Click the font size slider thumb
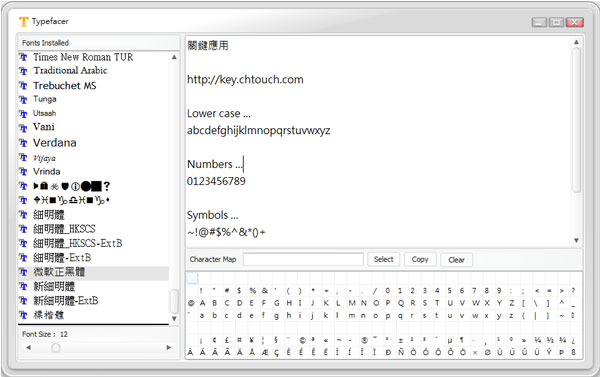The image size is (600, 377). [x=56, y=348]
